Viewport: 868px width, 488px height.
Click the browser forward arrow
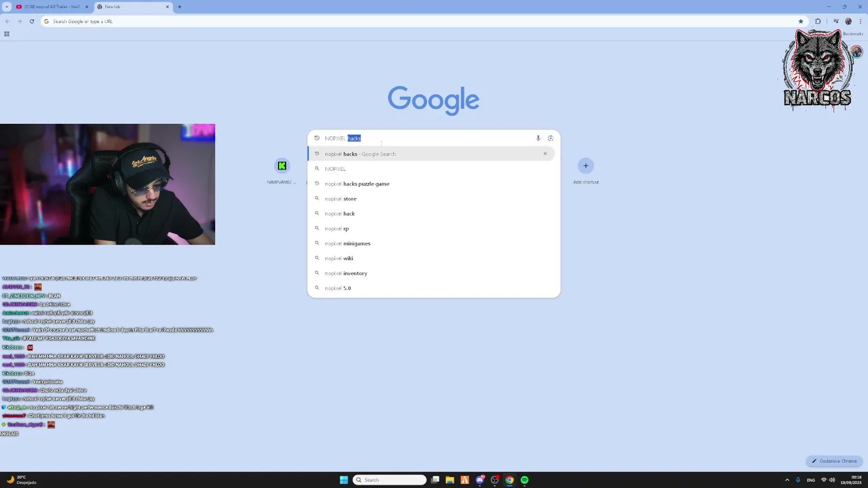19,21
